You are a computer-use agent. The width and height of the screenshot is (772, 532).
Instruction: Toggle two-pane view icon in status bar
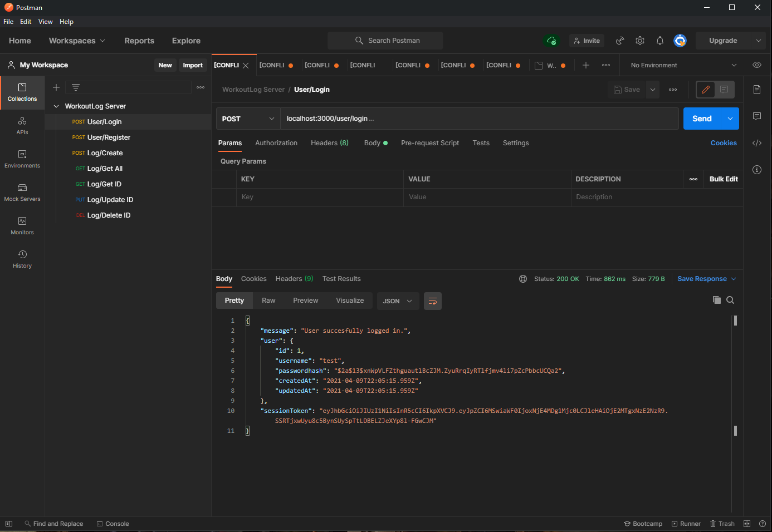point(747,524)
